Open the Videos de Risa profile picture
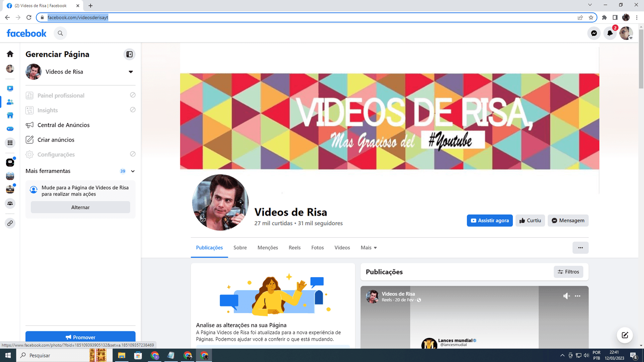This screenshot has width=644, height=362. tap(220, 202)
